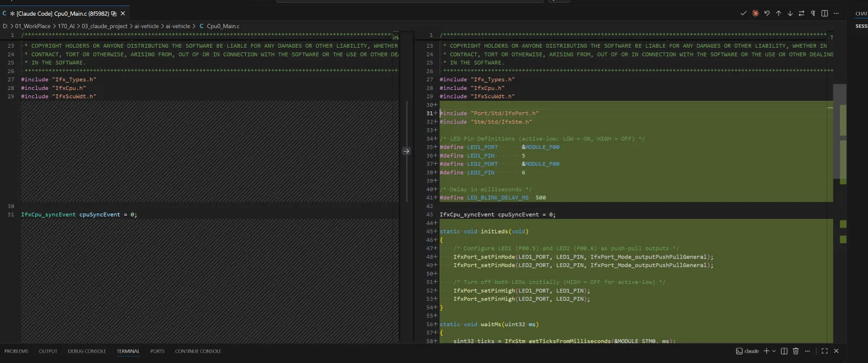Screen dimensions: 868x363
Task: Go to next change with down arrow
Action: click(x=790, y=14)
